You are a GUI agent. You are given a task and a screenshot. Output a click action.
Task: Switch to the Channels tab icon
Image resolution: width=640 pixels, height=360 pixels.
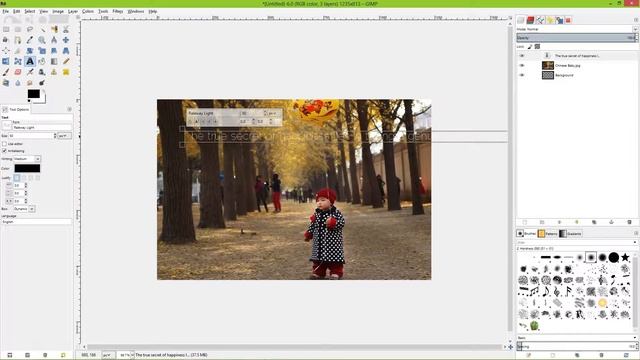coord(530,20)
